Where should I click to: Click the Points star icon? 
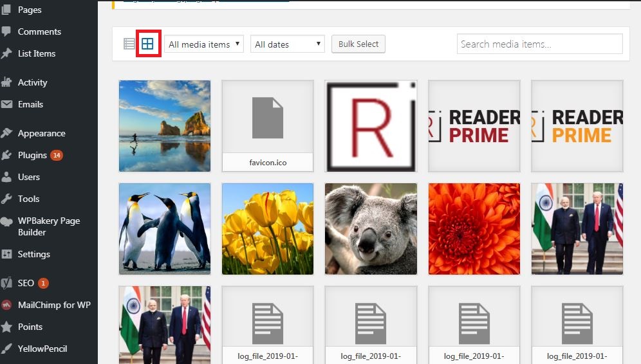[x=6, y=327]
